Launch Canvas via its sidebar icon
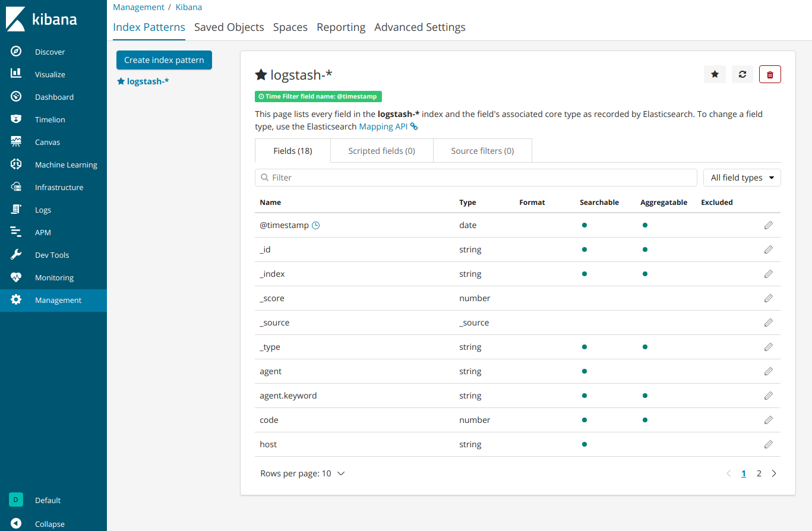This screenshot has height=531, width=812. [17, 141]
